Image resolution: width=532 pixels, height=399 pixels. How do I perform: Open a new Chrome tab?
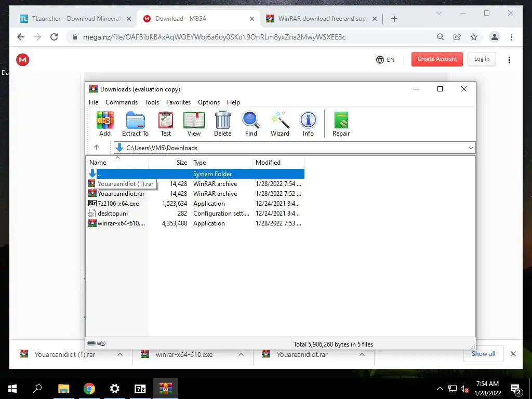coord(394,19)
